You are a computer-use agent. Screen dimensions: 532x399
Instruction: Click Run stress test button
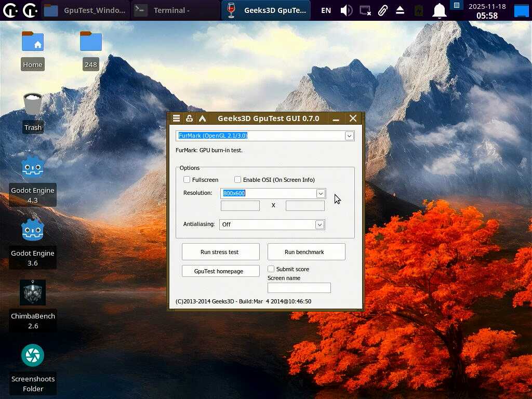click(x=220, y=252)
